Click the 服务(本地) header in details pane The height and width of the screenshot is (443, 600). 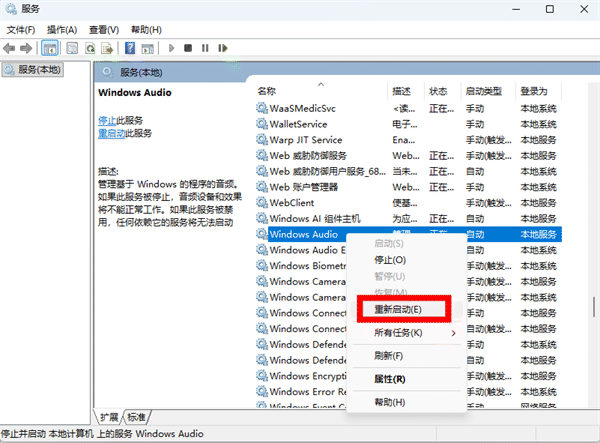pos(141,72)
